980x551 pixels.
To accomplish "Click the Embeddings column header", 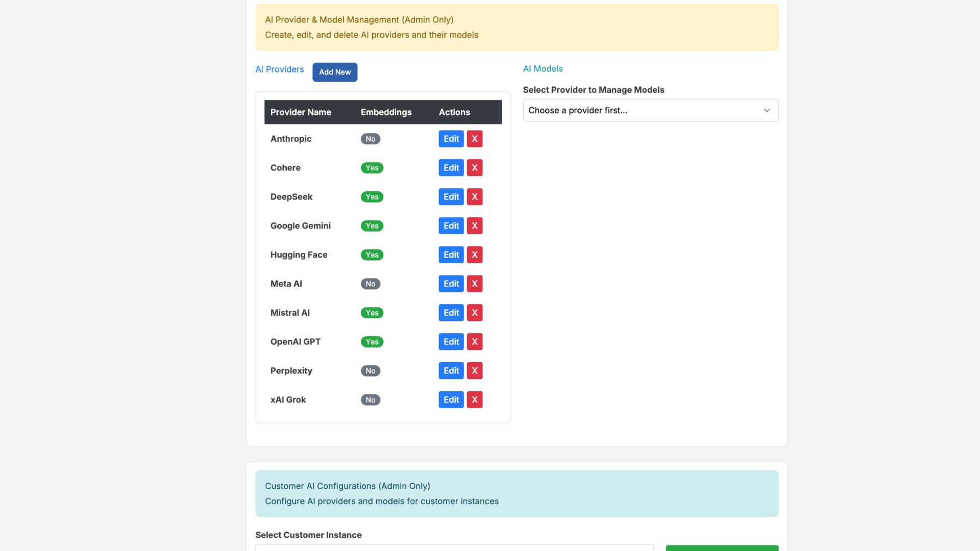I will coord(386,112).
